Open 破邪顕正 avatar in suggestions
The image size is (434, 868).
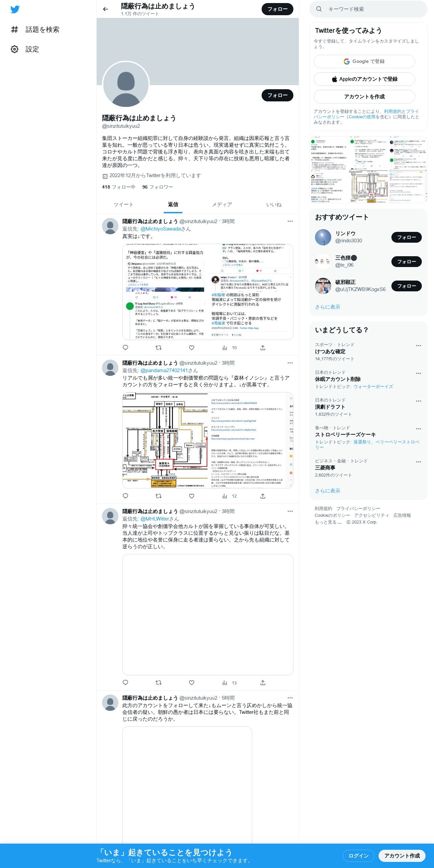tap(323, 286)
